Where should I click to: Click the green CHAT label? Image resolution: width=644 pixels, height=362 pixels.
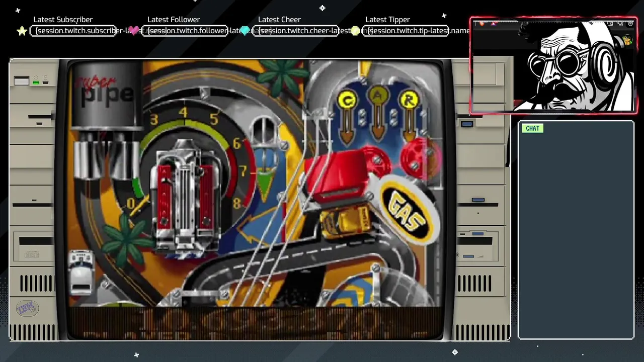[532, 128]
